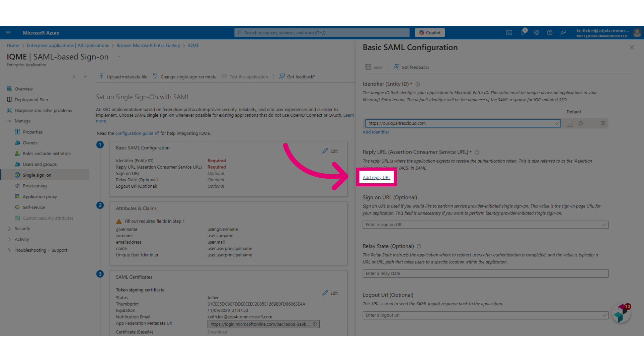
Task: Open the notifications bell icon
Action: pyautogui.click(x=523, y=33)
